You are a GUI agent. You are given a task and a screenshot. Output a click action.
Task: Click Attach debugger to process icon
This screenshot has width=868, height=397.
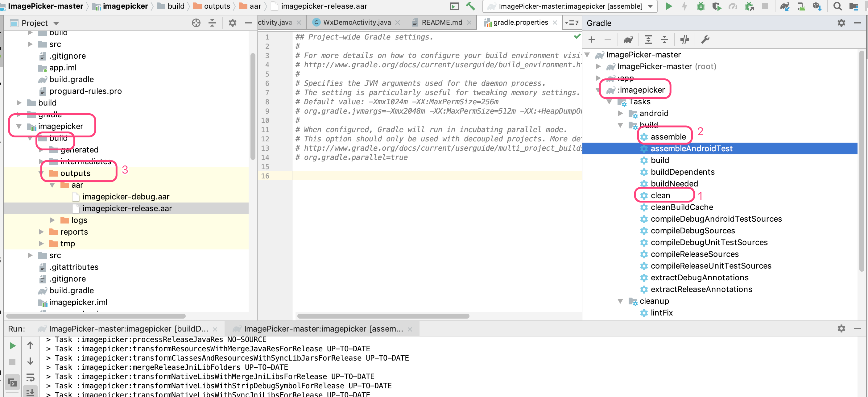tap(749, 6)
